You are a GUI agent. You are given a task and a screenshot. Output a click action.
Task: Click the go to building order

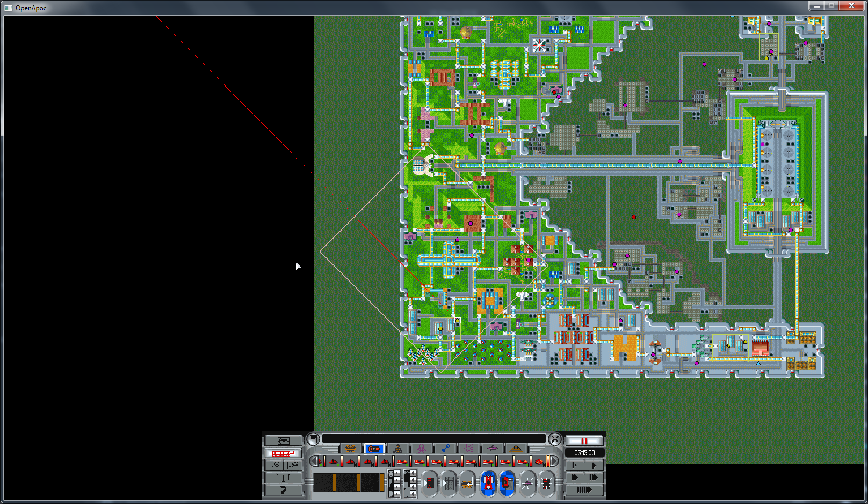[x=430, y=483]
